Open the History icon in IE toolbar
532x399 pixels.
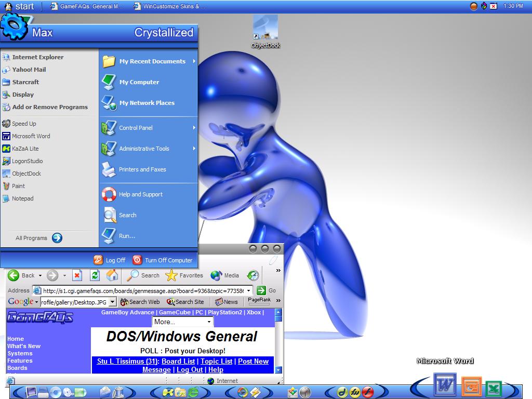[x=253, y=275]
